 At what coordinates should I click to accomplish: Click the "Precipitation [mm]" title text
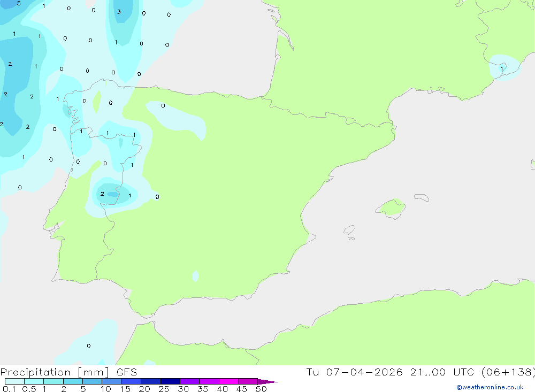point(55,372)
